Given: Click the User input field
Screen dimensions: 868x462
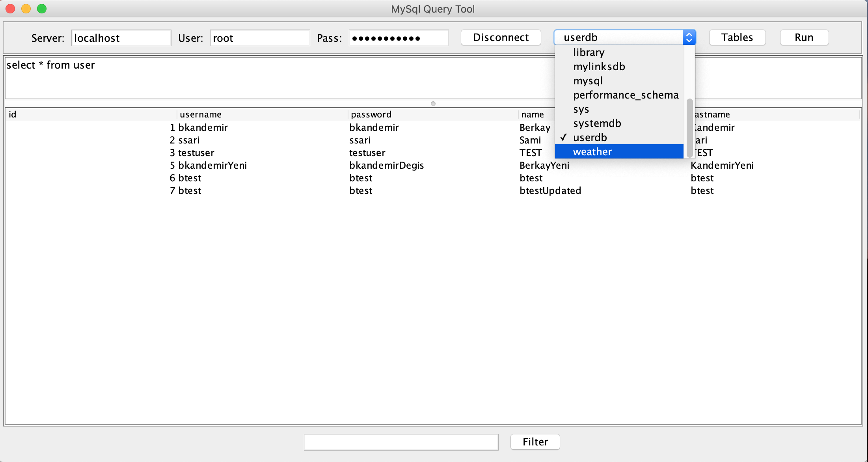Looking at the screenshot, I should (x=260, y=38).
